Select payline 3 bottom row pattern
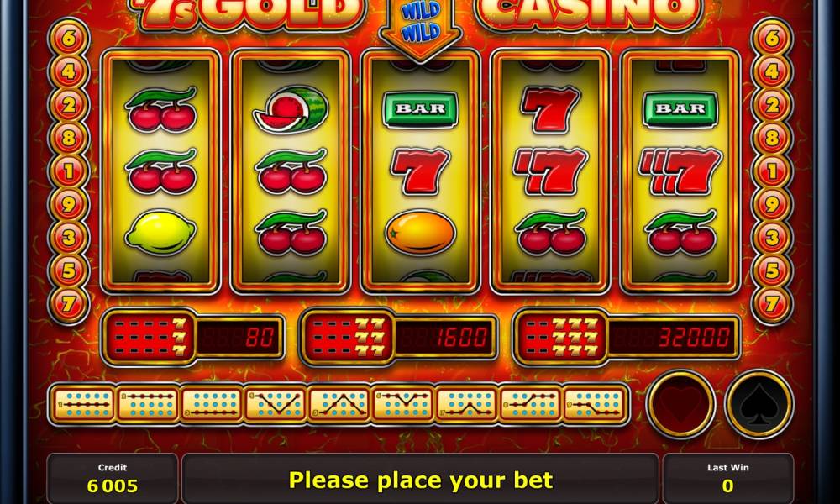 point(212,404)
